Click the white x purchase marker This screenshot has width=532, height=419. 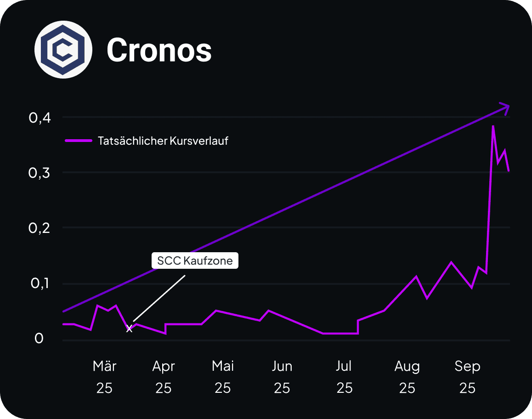click(x=129, y=328)
